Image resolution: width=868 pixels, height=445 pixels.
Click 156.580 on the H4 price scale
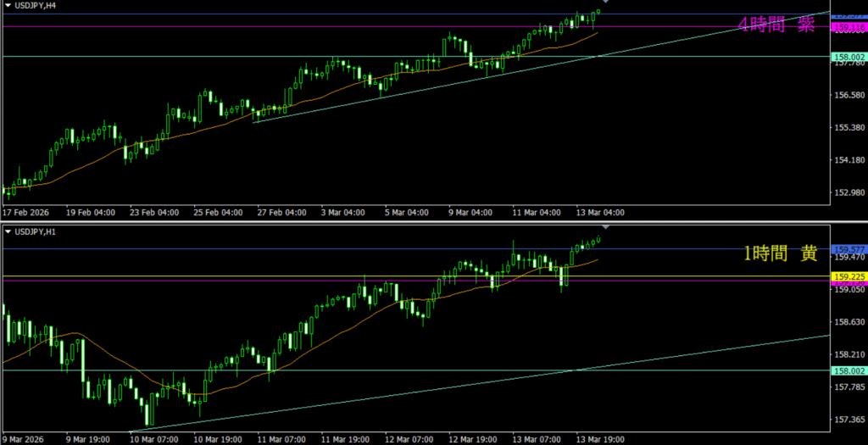848,95
